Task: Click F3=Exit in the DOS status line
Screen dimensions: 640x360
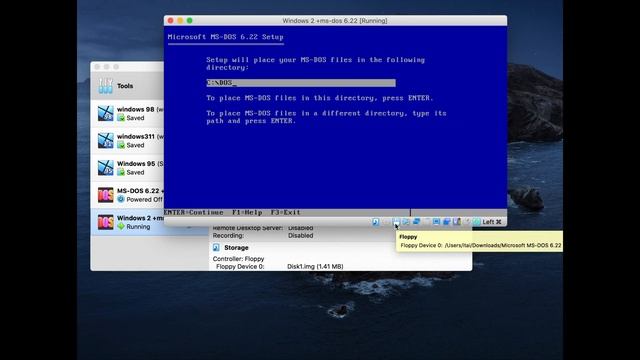Action: click(x=286, y=212)
